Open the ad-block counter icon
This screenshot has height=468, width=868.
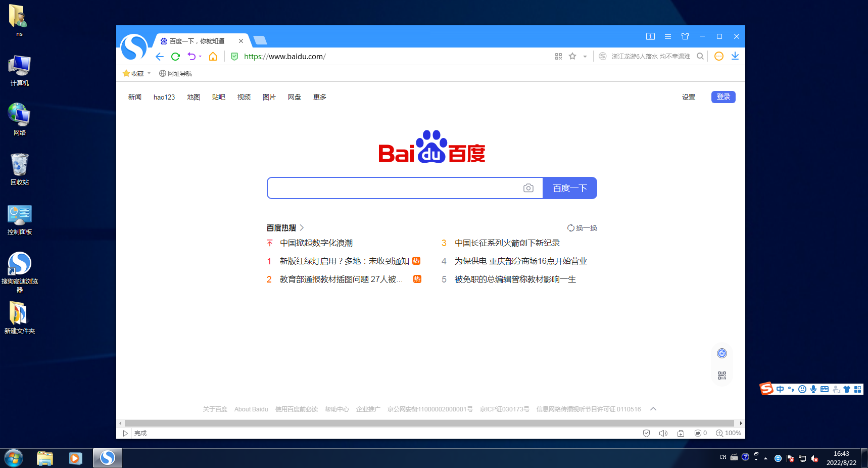tap(700, 433)
